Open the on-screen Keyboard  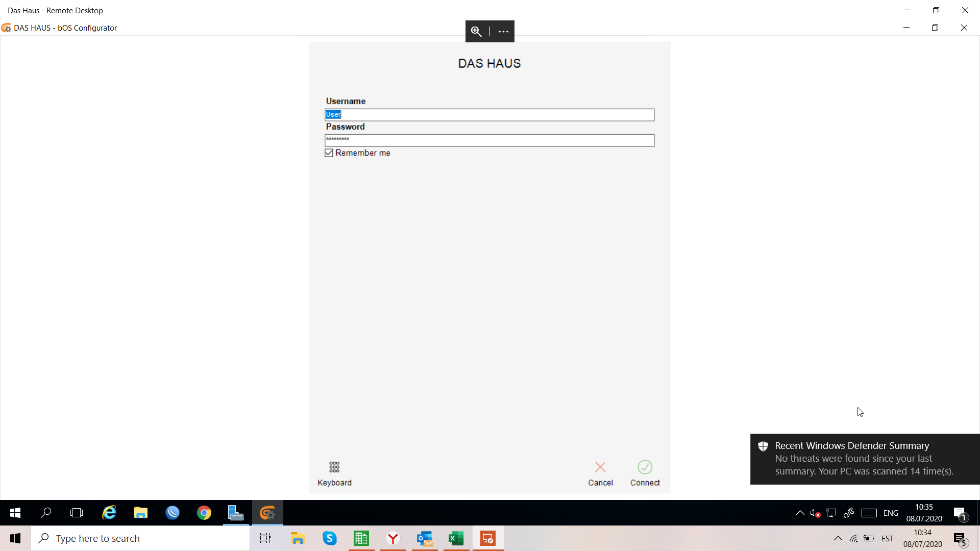pyautogui.click(x=334, y=473)
